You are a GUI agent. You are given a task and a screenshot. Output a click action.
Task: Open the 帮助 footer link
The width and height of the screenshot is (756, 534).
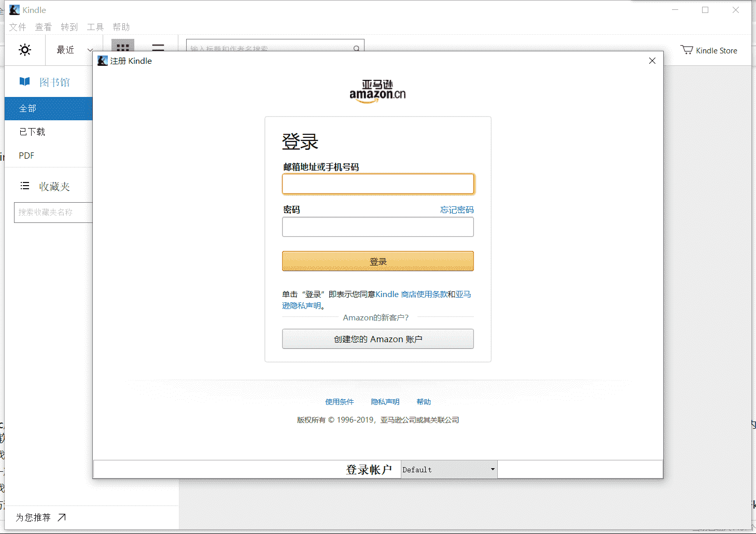(x=424, y=402)
